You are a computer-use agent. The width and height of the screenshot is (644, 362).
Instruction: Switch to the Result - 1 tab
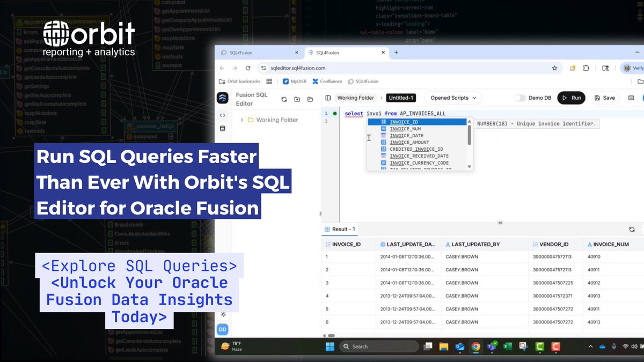[340, 229]
